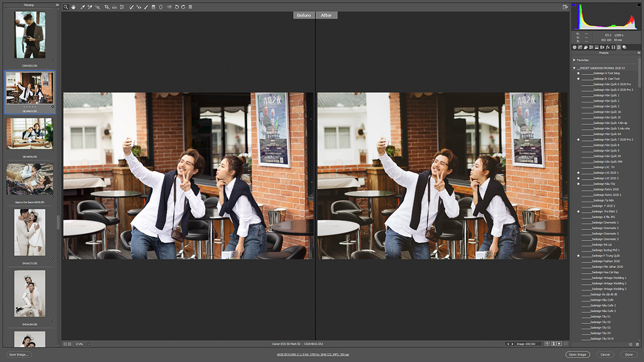Toggle the shadow clipping warning on histogram
The width and height of the screenshot is (644, 362).
pos(574,6)
